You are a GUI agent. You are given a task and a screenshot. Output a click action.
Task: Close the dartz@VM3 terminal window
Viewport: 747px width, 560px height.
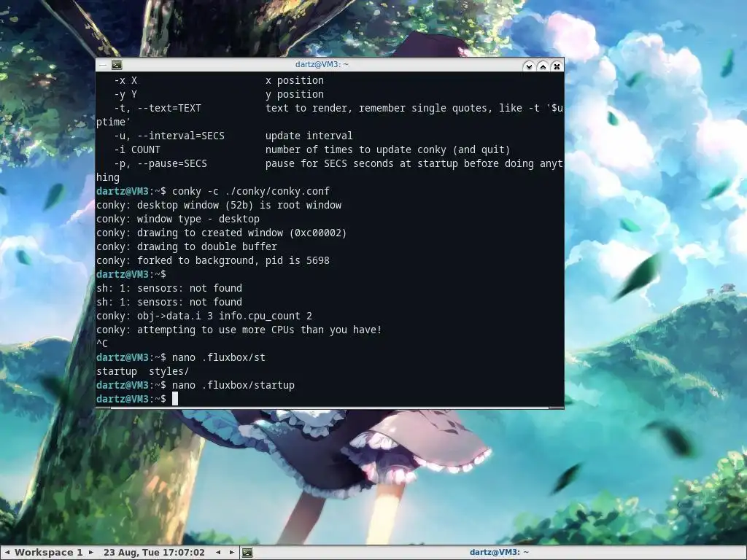(x=557, y=66)
